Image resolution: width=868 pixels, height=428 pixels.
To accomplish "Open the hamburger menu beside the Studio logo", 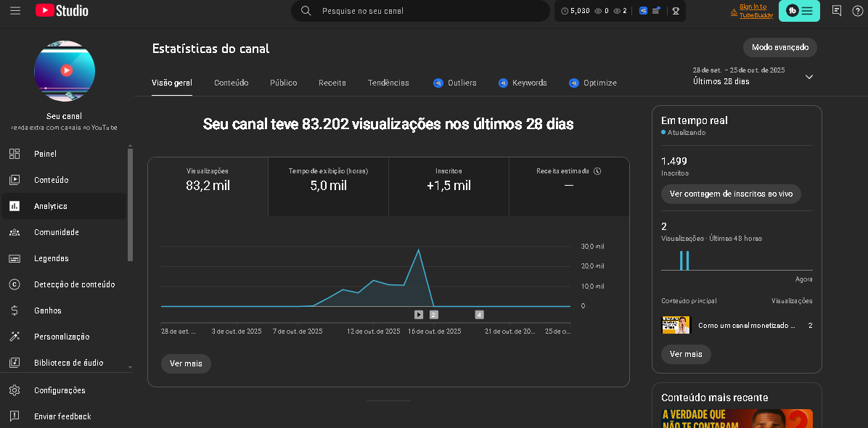I will point(15,11).
